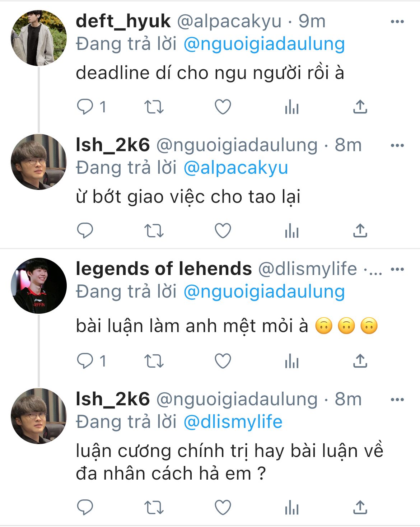Like the "ừ bớt giao việc" tweet
420x527 pixels.
[x=223, y=230]
